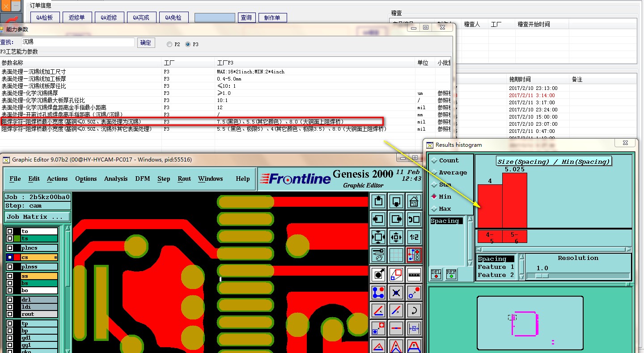Select the feature selection arrow icon
Screen dimensions: 644x353
[378, 274]
